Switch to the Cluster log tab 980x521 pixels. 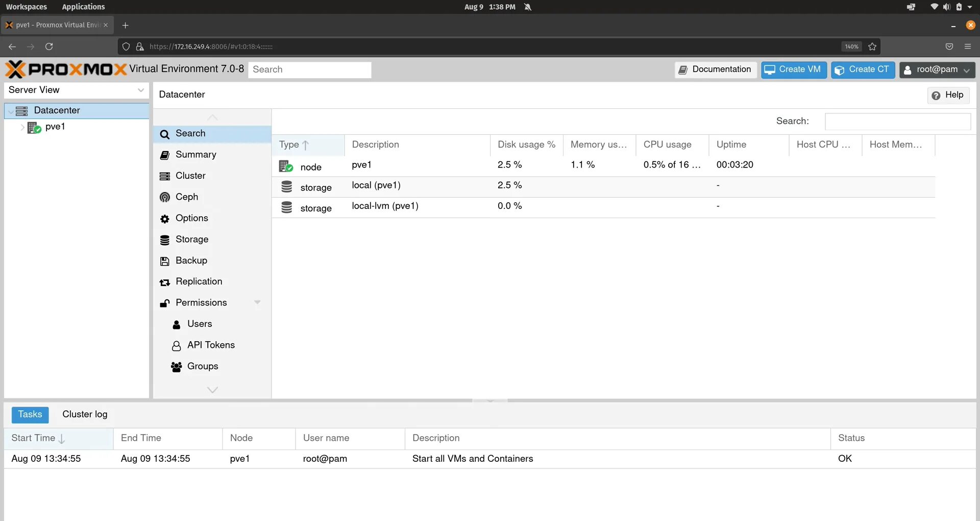coord(85,415)
